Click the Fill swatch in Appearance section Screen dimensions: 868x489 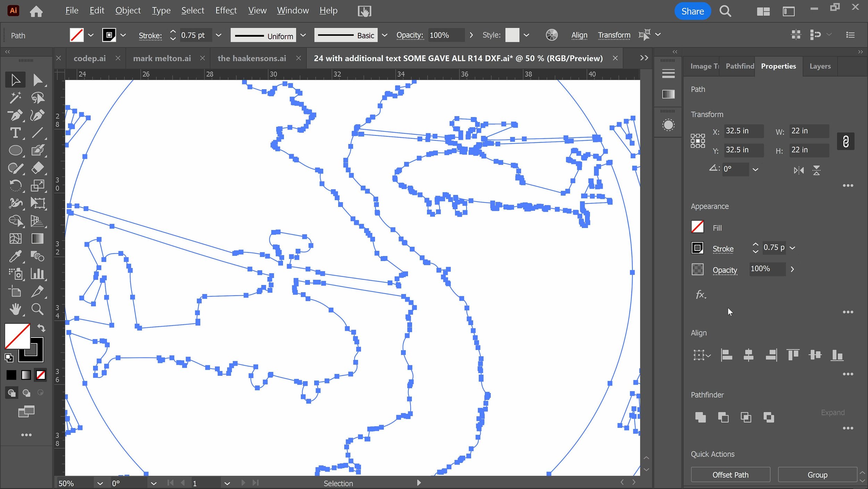697,227
